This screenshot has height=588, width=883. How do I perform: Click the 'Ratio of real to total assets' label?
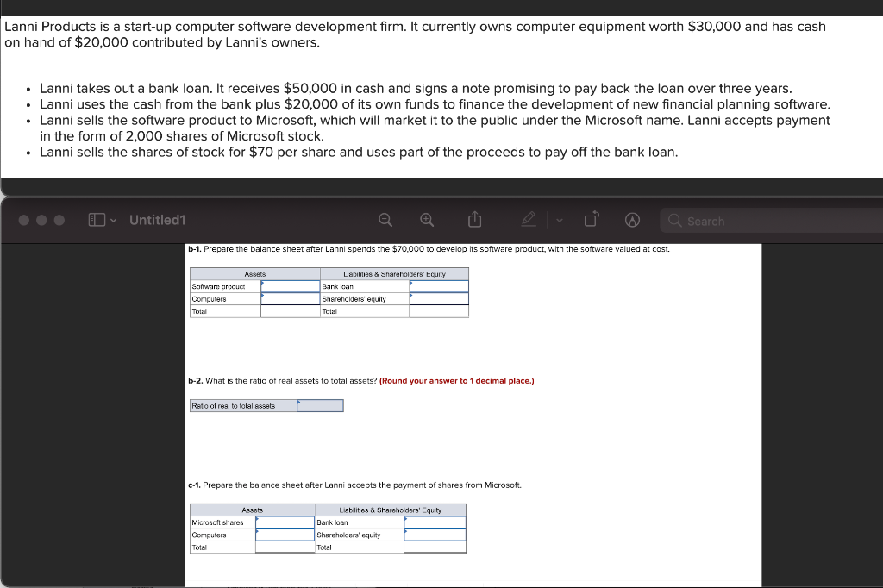(x=233, y=406)
